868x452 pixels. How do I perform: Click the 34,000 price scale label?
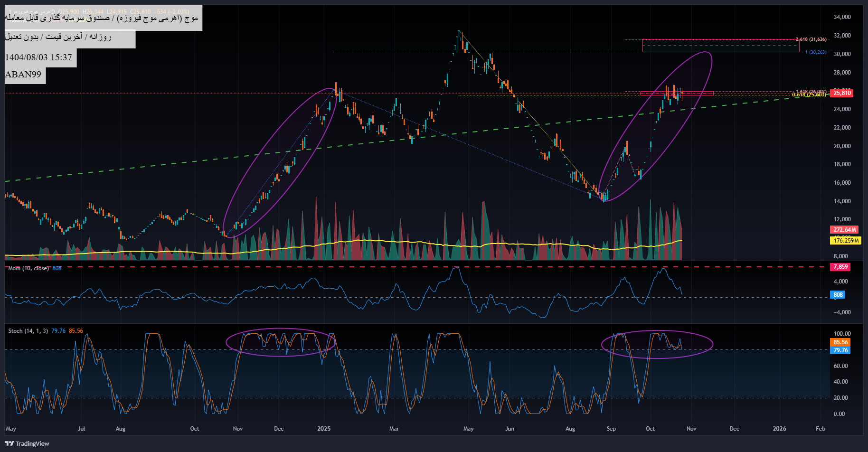[x=842, y=17]
